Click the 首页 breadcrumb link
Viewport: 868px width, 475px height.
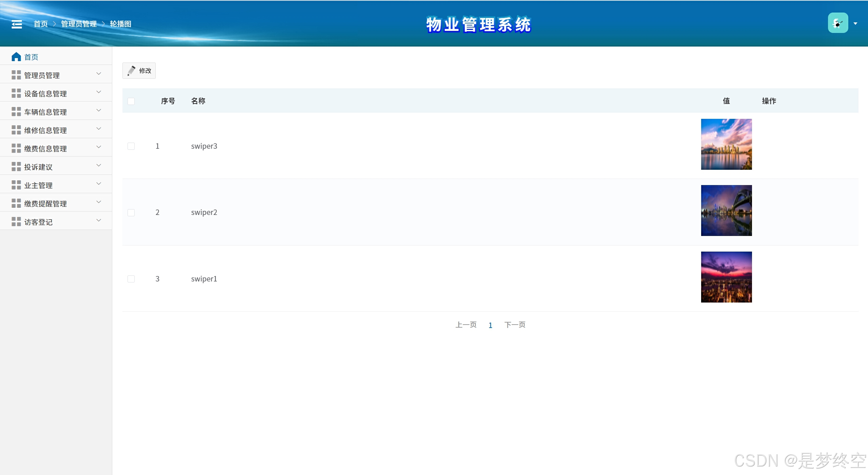pos(41,24)
